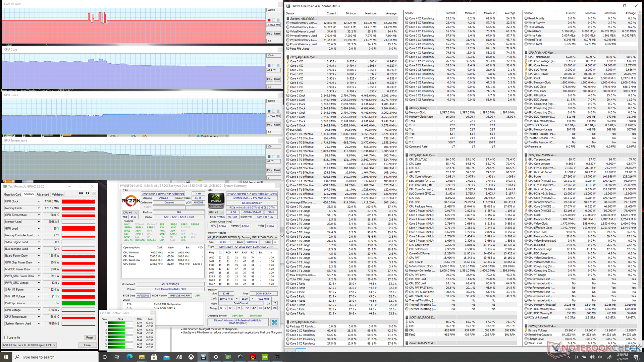Click GPU-Z screenshot camera icon

pyautogui.click(x=81, y=193)
